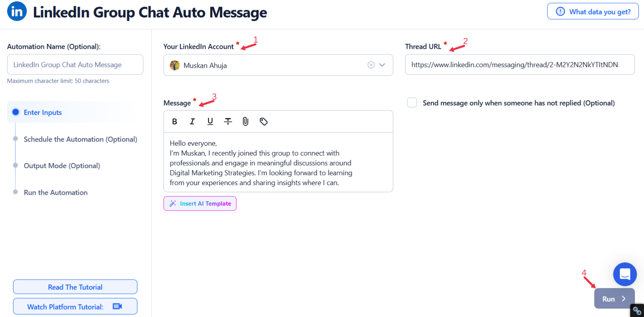The image size is (644, 317).
Task: Insert a tag using tag icon
Action: 264,122
